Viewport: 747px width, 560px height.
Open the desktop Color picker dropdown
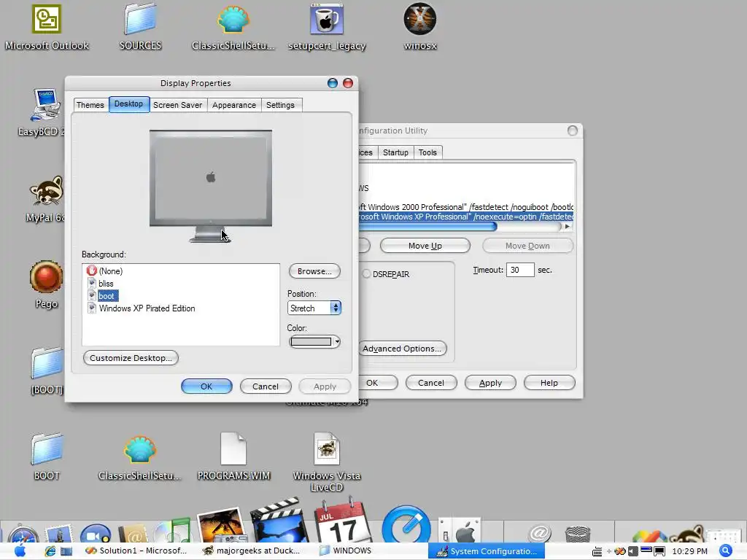tap(314, 341)
